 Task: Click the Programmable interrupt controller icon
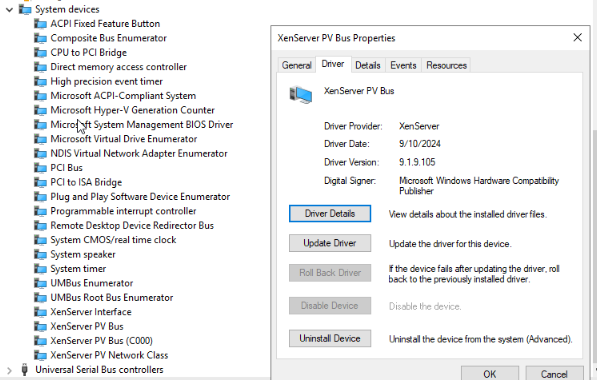(x=40, y=211)
